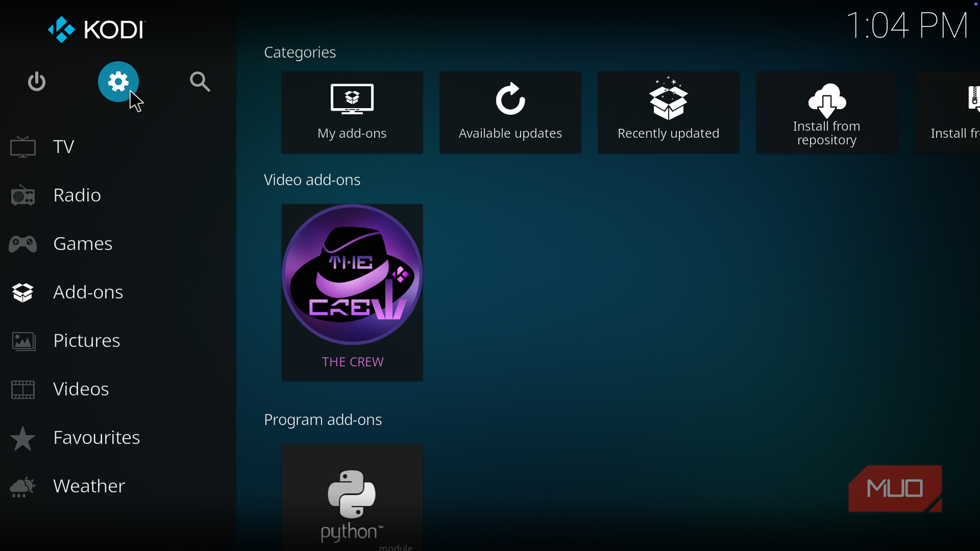Select the Pictures sidebar icon
This screenshot has width=980, height=551.
click(23, 341)
